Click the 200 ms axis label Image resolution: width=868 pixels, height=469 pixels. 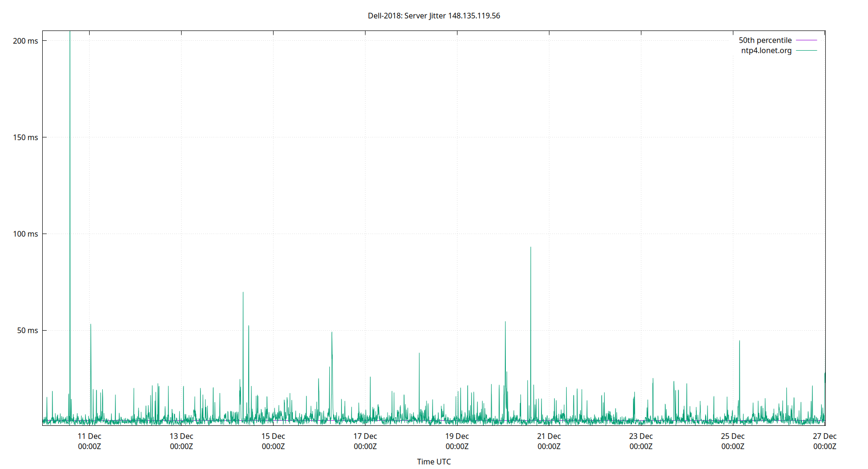coord(25,41)
